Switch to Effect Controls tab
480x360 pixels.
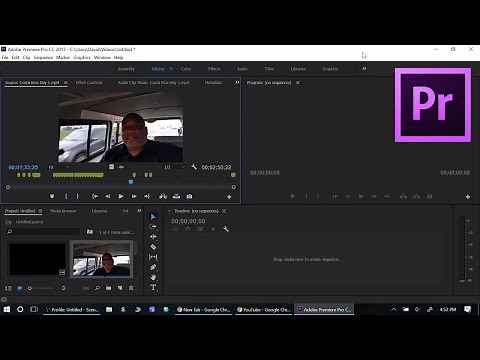point(89,82)
